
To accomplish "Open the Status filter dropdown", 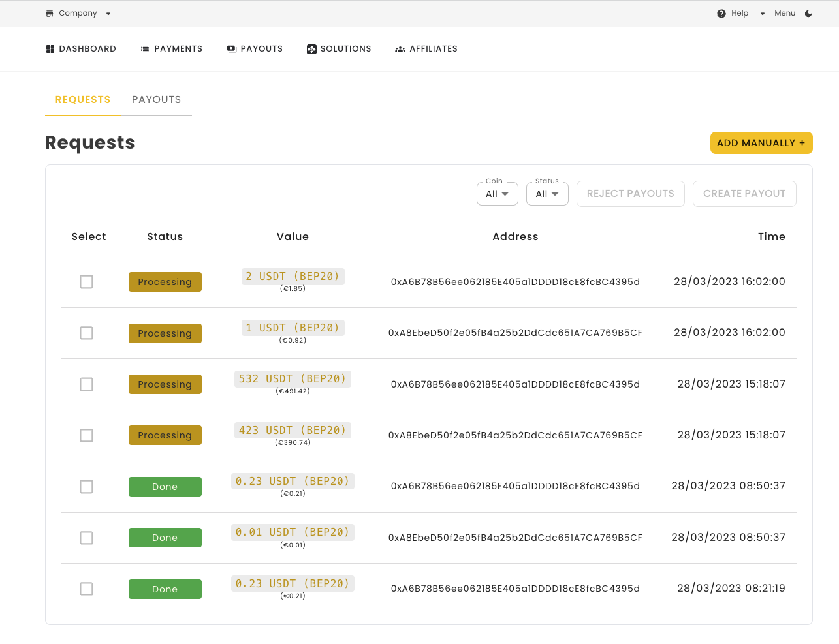I will tap(547, 194).
